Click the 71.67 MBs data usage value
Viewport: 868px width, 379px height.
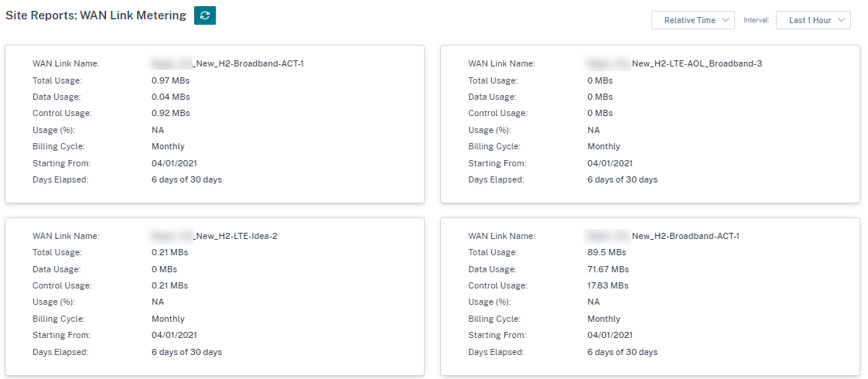pyautogui.click(x=608, y=269)
